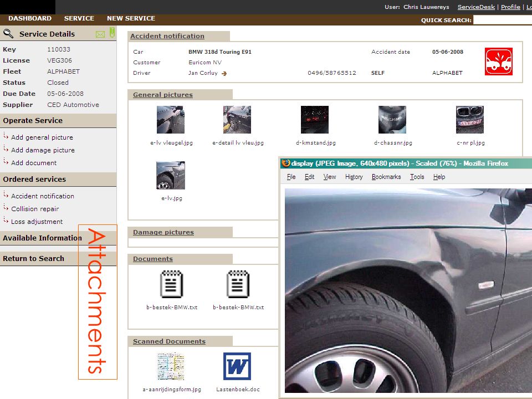
Task: Click the supplier value CED Automotive
Action: click(x=73, y=105)
